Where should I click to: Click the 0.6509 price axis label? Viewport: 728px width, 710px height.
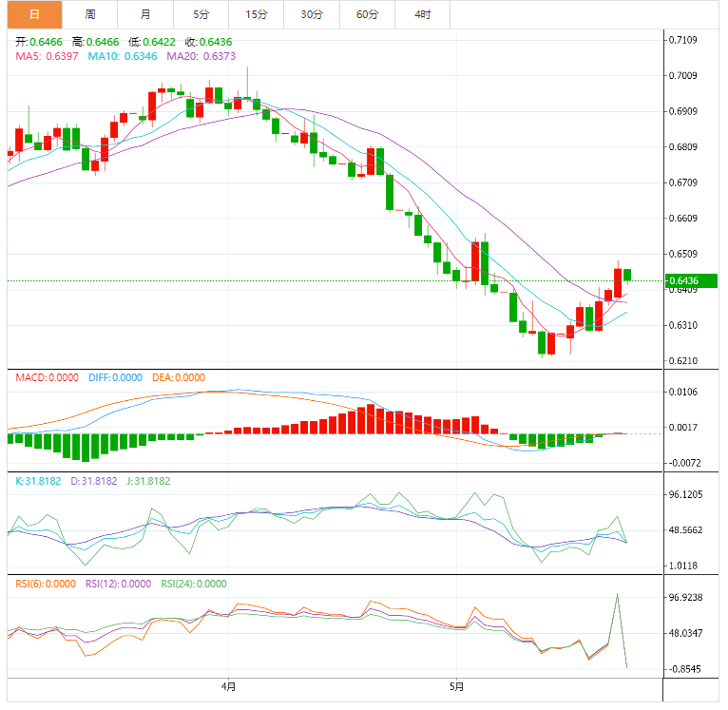(683, 254)
